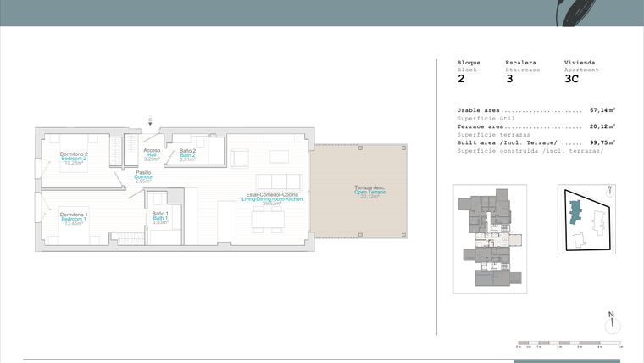
Task: Click the Superficie terrazas caption
Action: pyautogui.click(x=494, y=135)
